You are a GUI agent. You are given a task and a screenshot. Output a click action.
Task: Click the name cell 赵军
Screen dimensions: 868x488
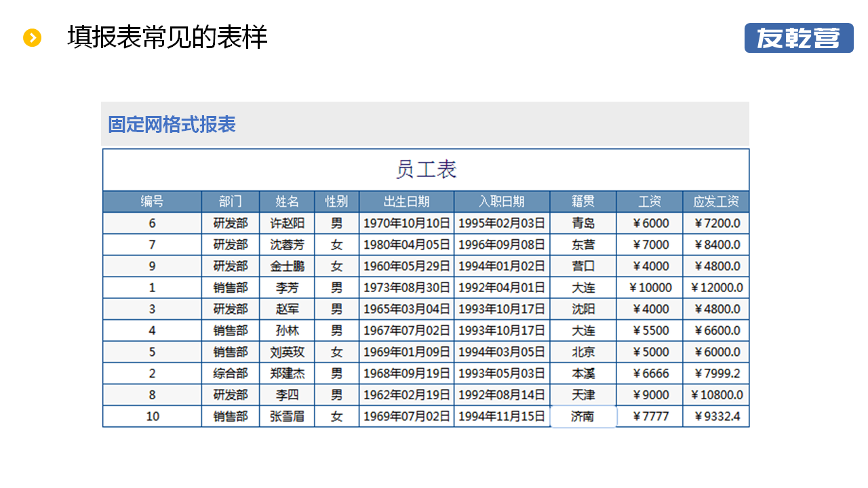click(288, 309)
